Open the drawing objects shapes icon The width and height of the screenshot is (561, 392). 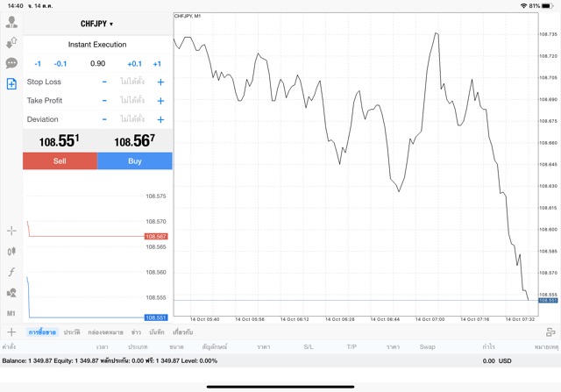point(11,293)
